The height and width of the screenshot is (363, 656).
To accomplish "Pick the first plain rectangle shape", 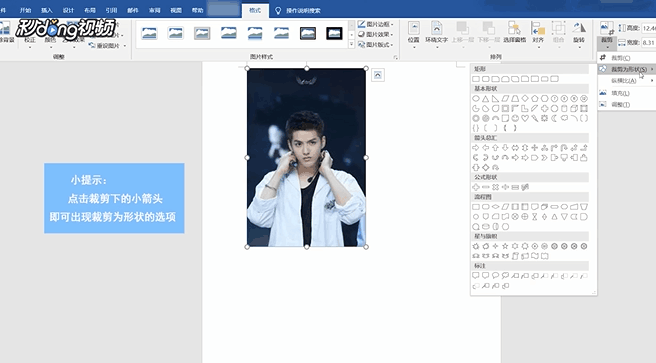I will point(476,79).
